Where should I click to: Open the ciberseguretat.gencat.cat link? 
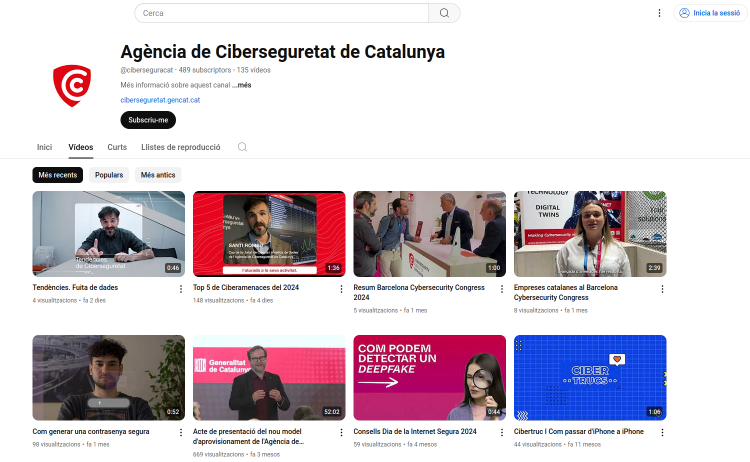point(160,100)
